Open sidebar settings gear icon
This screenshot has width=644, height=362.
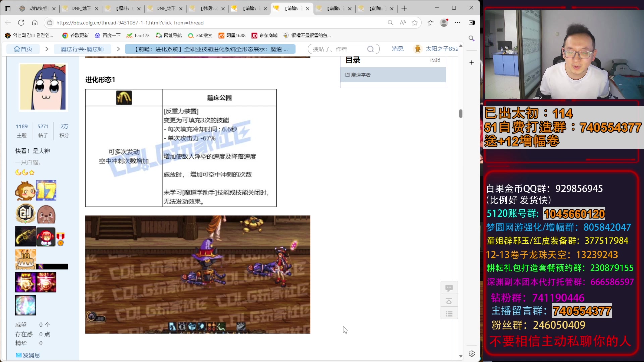(x=472, y=354)
